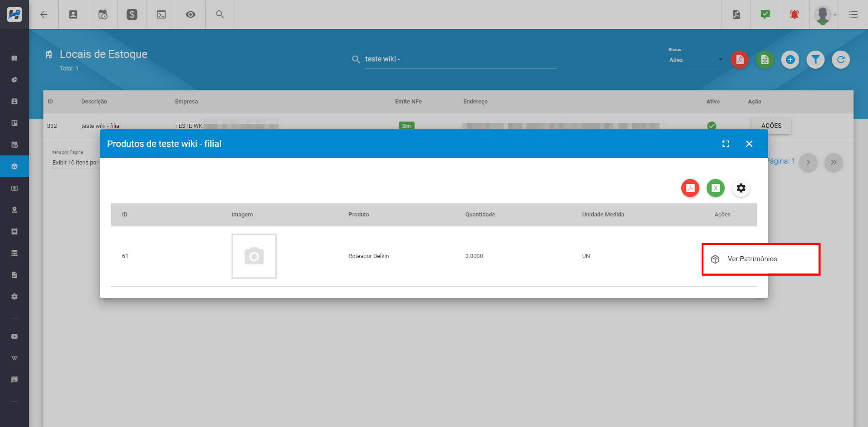Viewport: 868px width, 427px height.
Task: Open the dollar sign financial icon
Action: (x=132, y=14)
